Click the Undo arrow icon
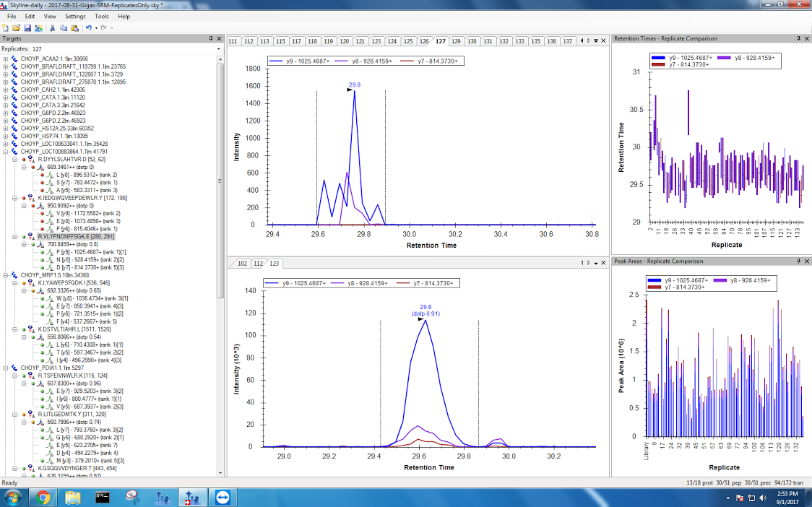 (x=88, y=27)
